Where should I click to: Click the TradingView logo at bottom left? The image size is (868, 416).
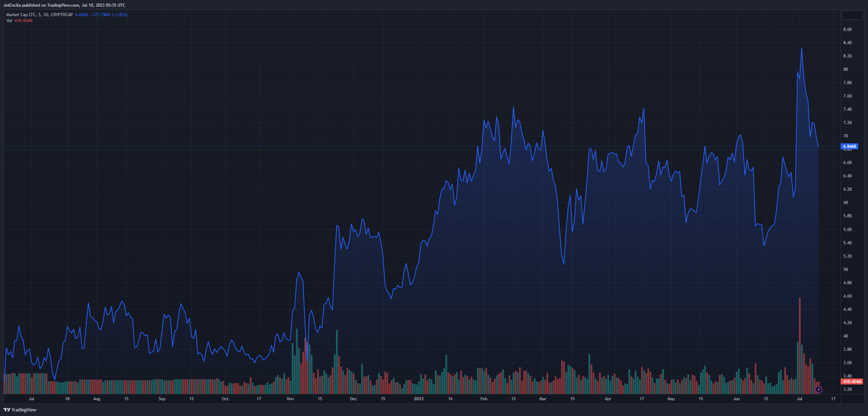[x=20, y=410]
